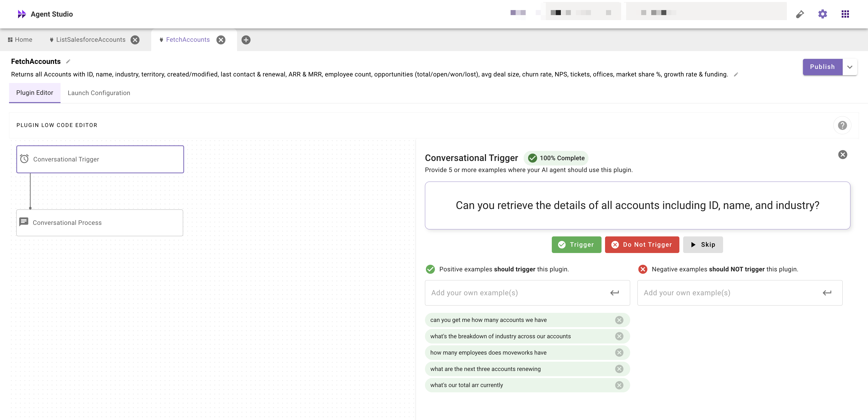Focus the negative examples input field
Image resolution: width=868 pixels, height=420 pixels.
[728, 293]
